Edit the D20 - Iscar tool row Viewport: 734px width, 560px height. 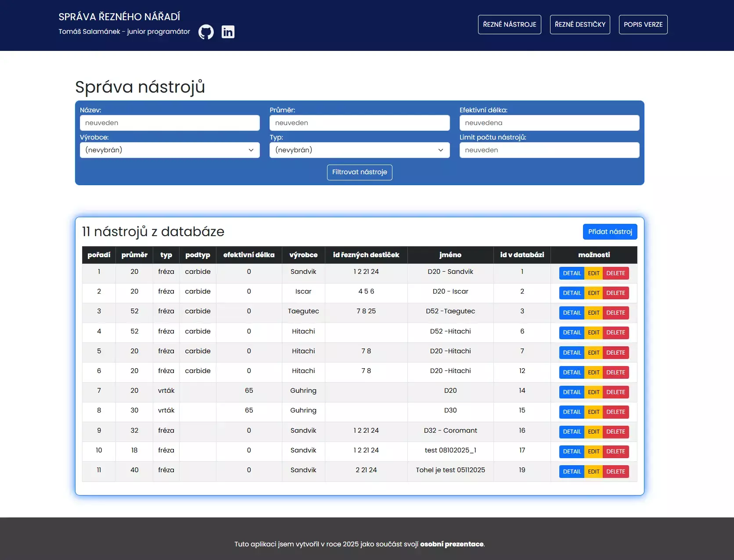594,293
